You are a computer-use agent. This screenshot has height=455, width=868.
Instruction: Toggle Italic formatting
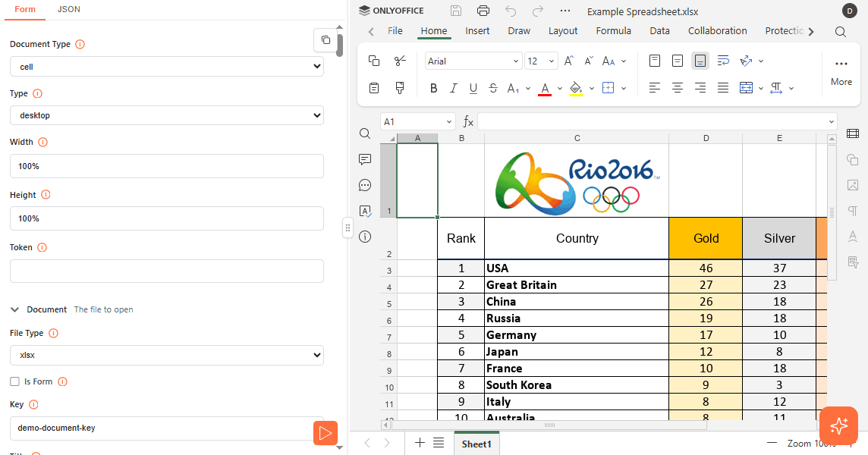[454, 89]
